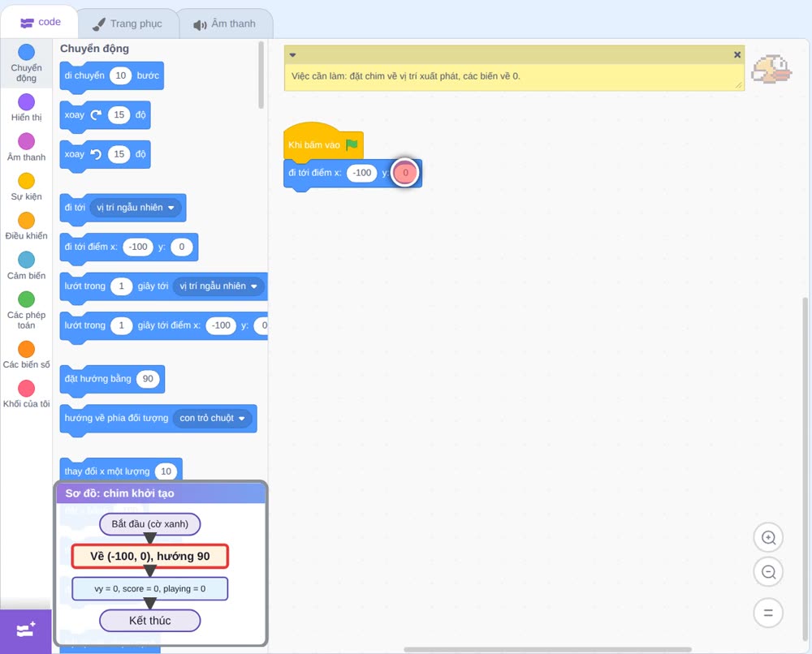Close the yellow comment note
812x654 pixels.
[x=737, y=54]
